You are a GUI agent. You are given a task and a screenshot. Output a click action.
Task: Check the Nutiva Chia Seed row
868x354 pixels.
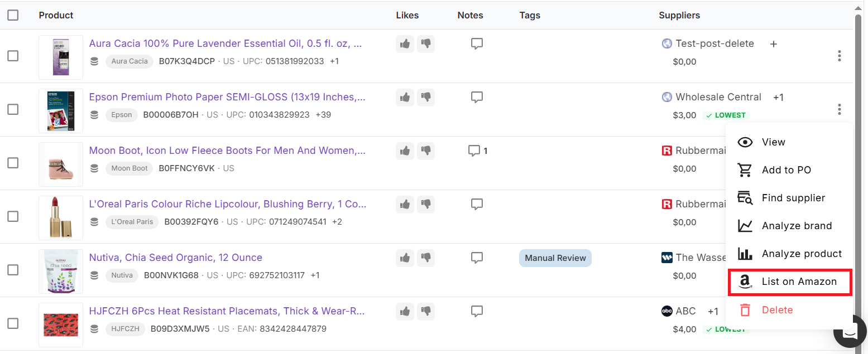13,270
